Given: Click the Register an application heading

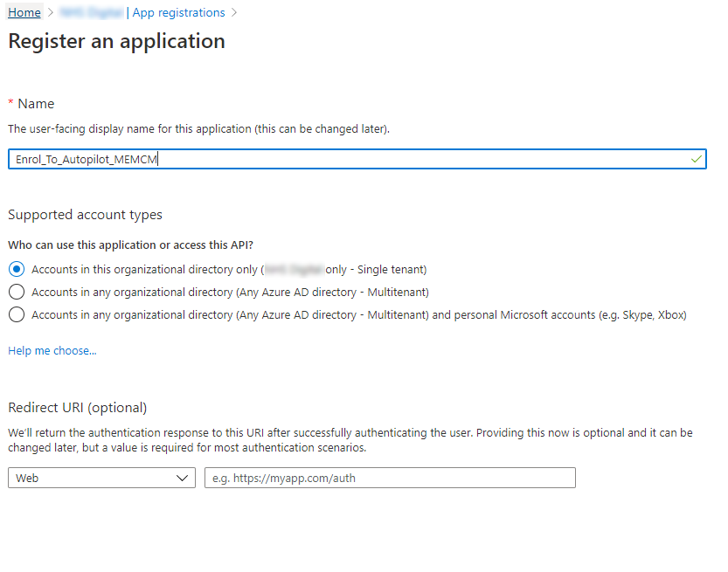Looking at the screenshot, I should click(116, 41).
